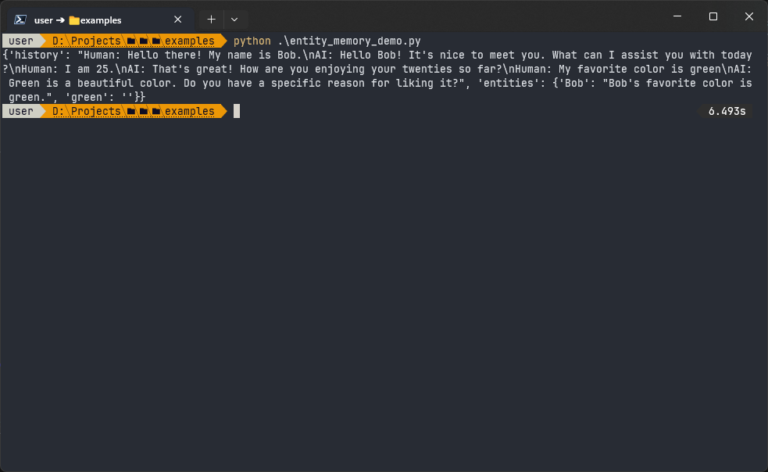Click the entity_memory_demo.py filename in command
Screen dimensions: 768x472
(x=346, y=41)
